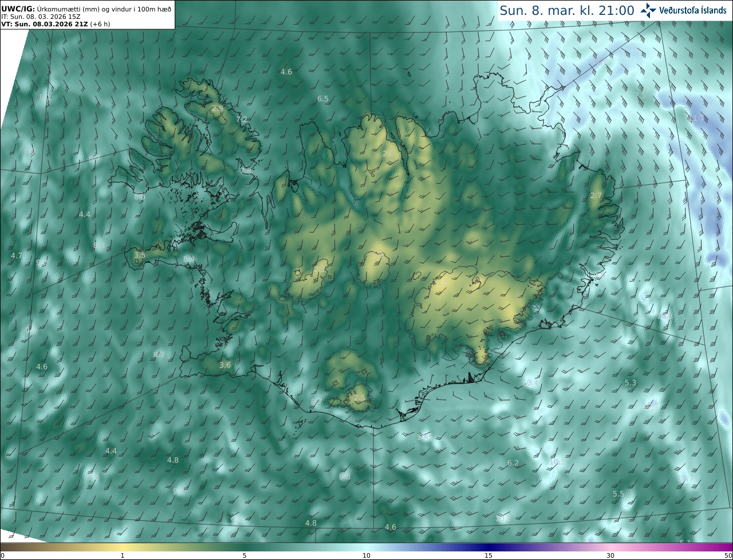The height and width of the screenshot is (560, 733).
Task: Click the 2.5 value on the map
Action: coord(360,397)
